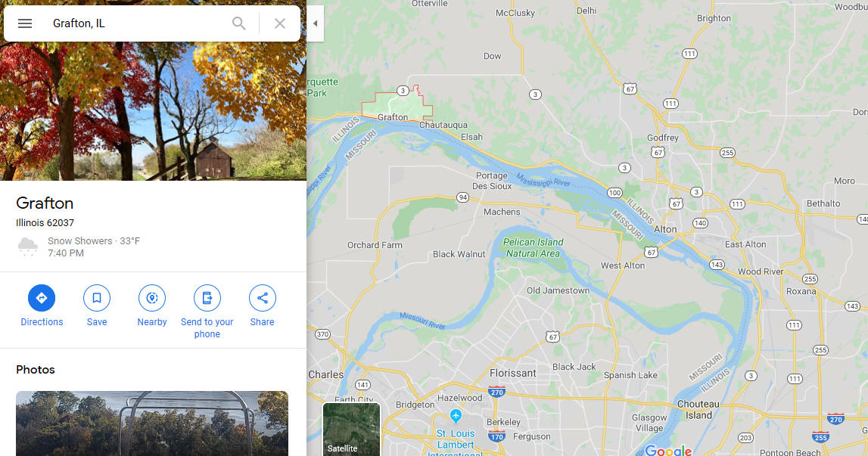
Task: Collapse the side panel arrow
Action: pos(315,23)
